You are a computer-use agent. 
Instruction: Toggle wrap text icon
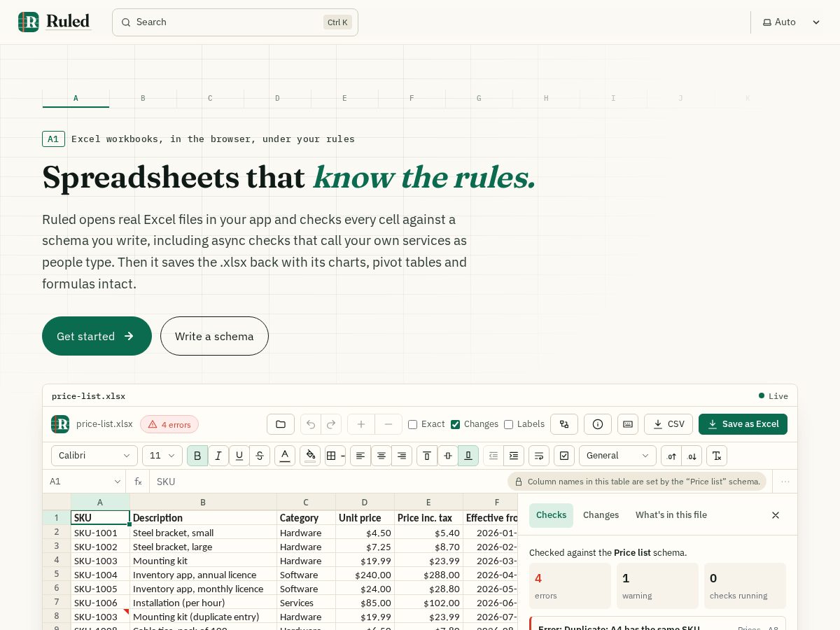point(539,456)
